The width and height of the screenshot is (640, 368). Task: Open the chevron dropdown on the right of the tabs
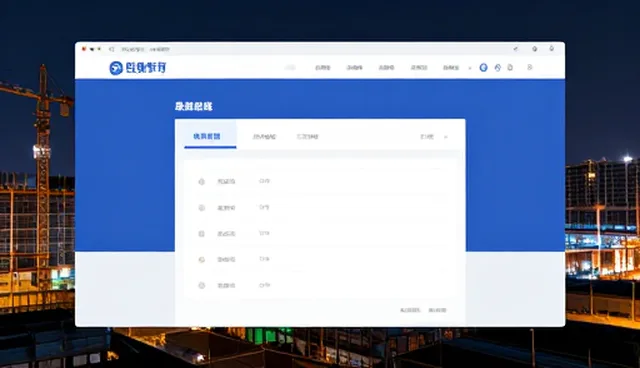[446, 137]
